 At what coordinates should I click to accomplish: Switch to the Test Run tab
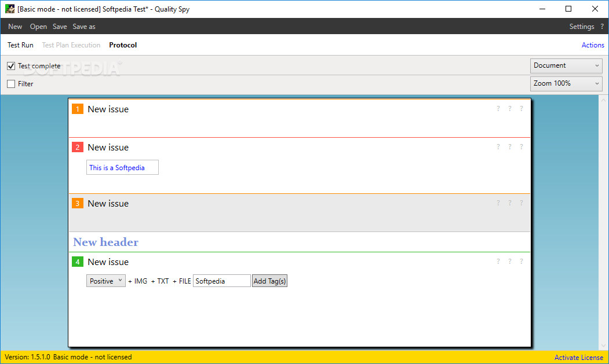pos(21,45)
